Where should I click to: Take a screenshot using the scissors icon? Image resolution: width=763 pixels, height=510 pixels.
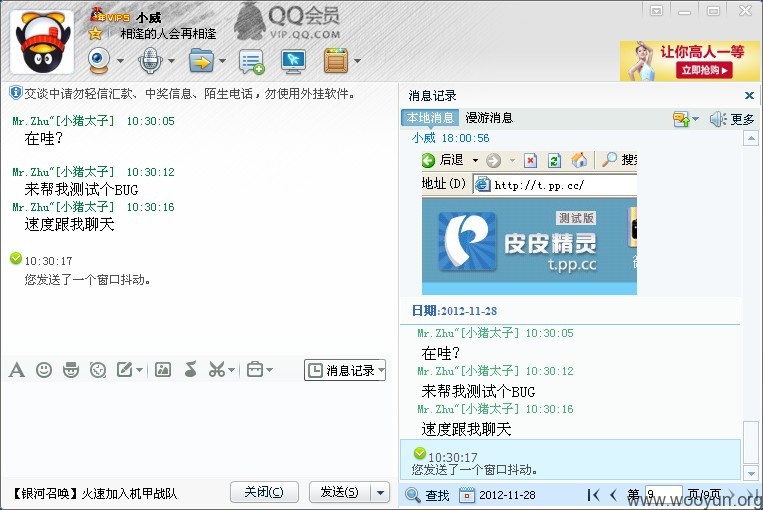[x=217, y=370]
